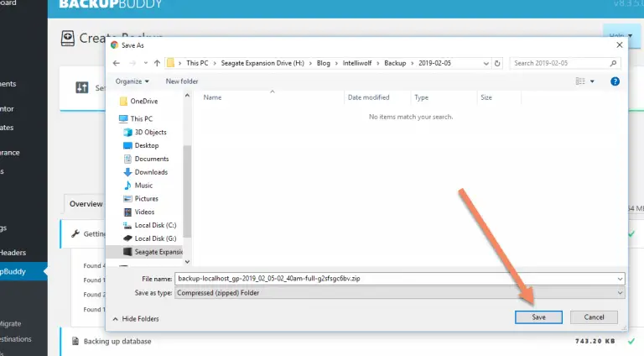
Task: Click This PC in the address breadcrumb
Action: click(x=197, y=63)
